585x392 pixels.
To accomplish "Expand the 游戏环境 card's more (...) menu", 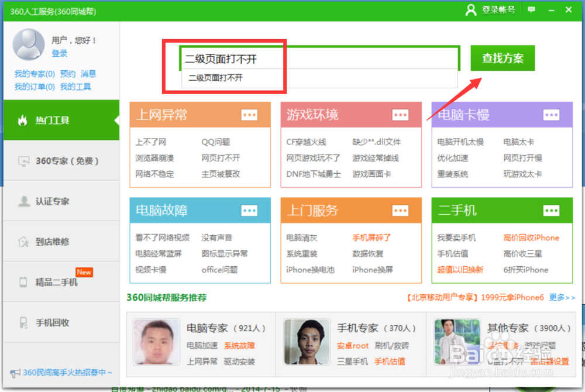I will [400, 115].
